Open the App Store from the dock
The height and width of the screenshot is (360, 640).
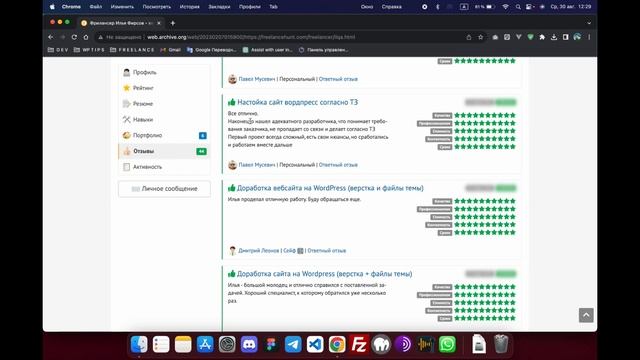tap(205, 344)
